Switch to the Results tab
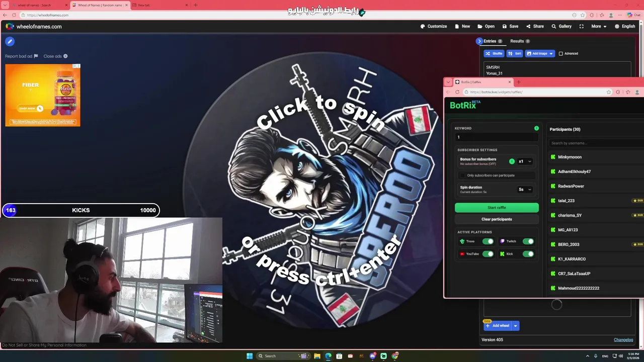The height and width of the screenshot is (362, 644). (520, 41)
